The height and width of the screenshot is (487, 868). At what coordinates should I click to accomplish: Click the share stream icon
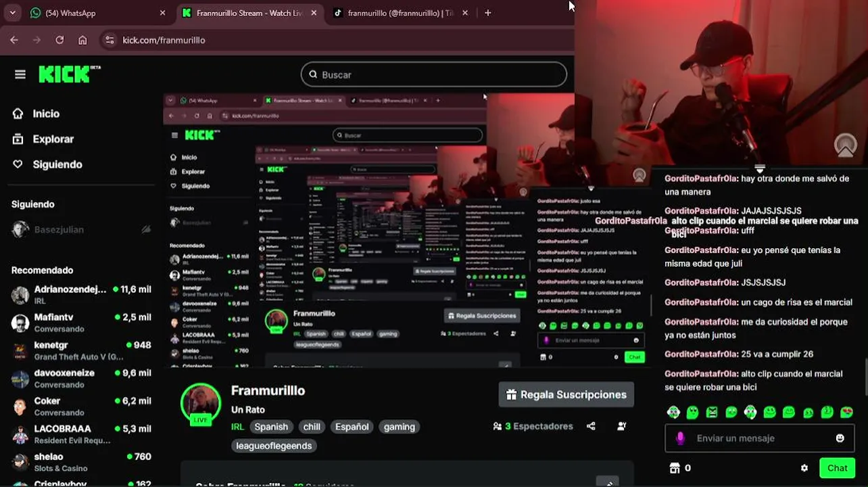592,426
